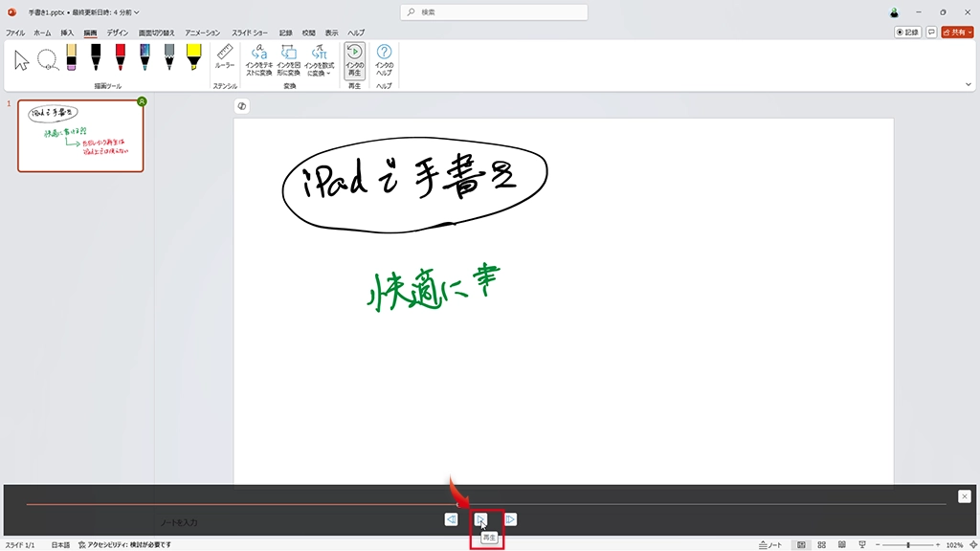
Task: Switch to Normal view
Action: coord(801,544)
